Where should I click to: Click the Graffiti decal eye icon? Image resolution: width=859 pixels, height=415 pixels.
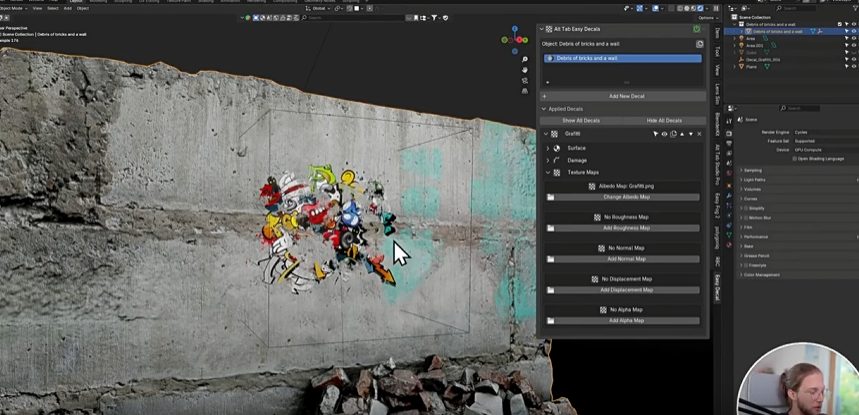click(x=664, y=134)
